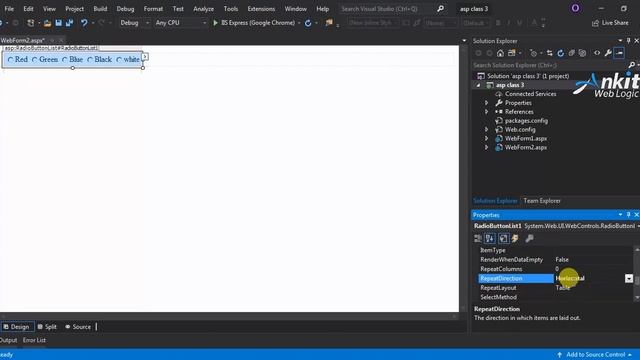Toggle Preview Selected Items icon
This screenshot has height=360, width=640.
click(x=619, y=53)
